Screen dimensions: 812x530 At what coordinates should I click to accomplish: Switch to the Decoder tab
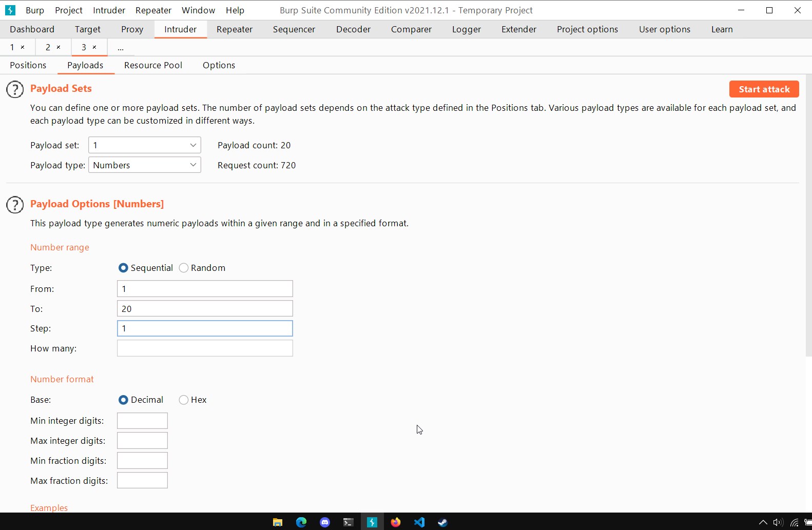(x=353, y=29)
